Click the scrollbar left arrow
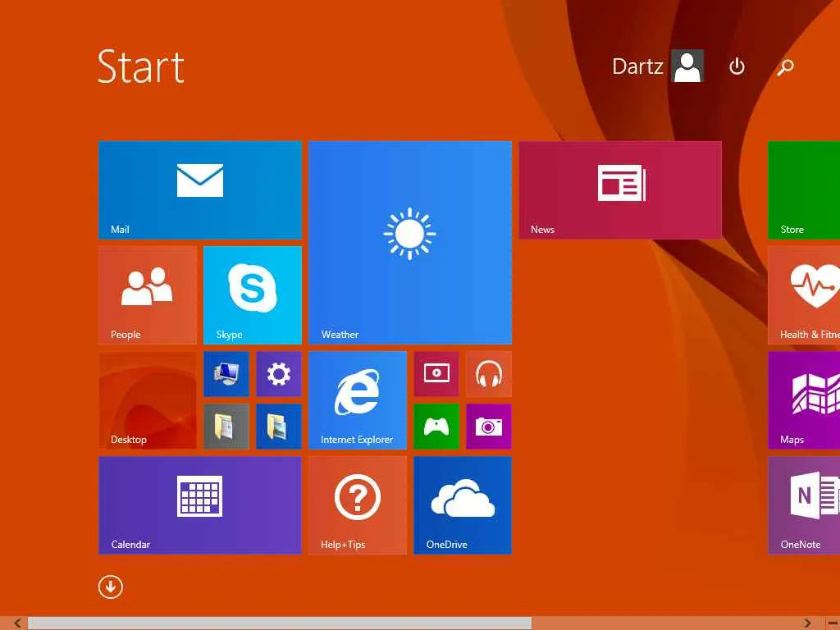 [x=17, y=623]
